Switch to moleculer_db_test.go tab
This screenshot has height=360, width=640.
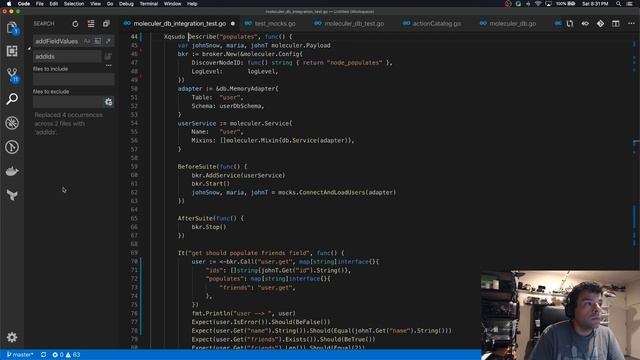tap(354, 24)
